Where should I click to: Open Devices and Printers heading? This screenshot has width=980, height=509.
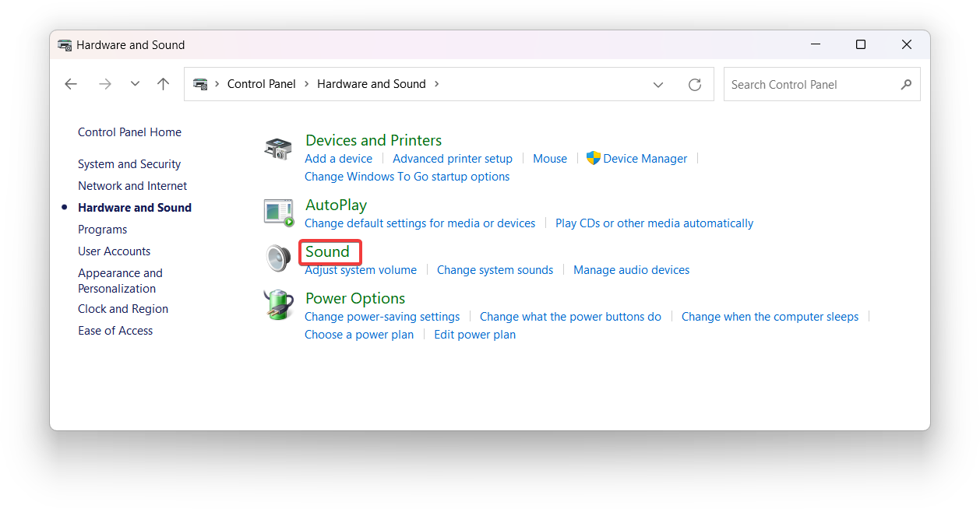373,140
